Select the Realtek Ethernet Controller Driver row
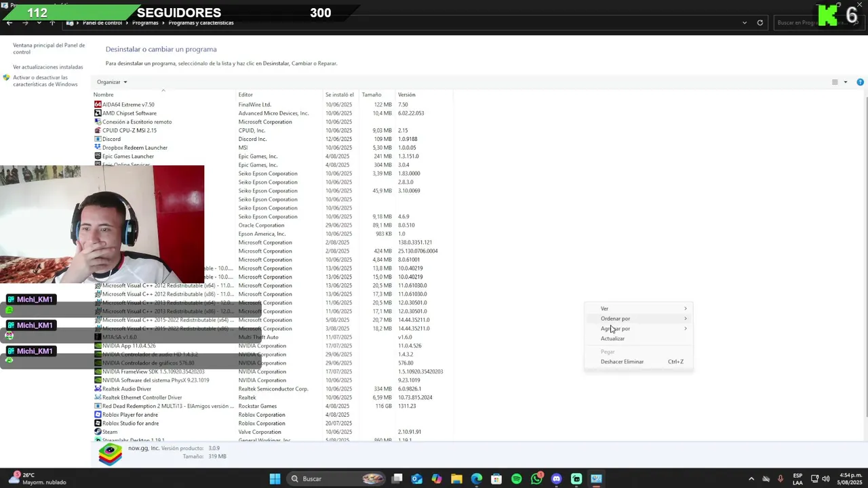 (x=271, y=398)
